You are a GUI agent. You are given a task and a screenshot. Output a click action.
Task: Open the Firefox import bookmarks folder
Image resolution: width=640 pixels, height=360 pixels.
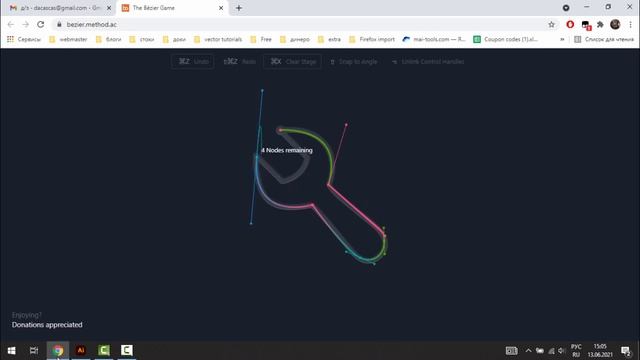point(372,39)
